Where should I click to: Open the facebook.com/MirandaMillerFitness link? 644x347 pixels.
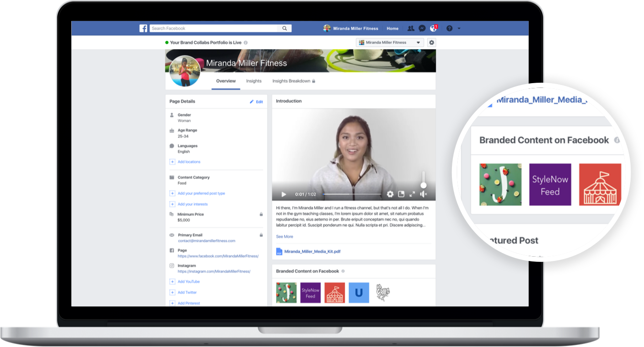click(218, 256)
